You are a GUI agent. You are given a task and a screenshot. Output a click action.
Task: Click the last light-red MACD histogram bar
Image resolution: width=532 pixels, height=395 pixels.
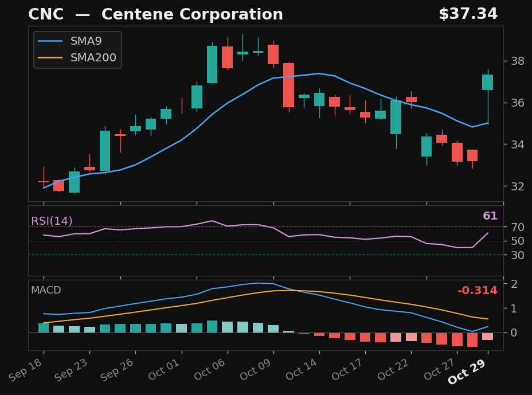click(x=487, y=337)
